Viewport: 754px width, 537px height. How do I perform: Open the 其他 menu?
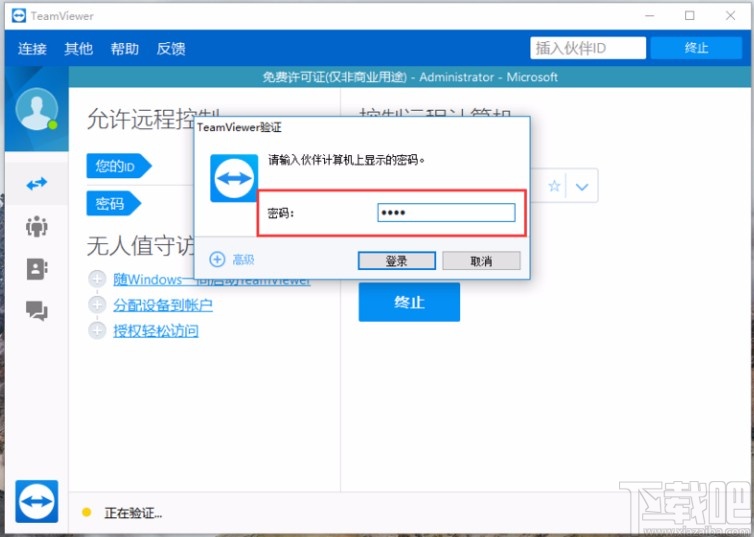point(78,49)
